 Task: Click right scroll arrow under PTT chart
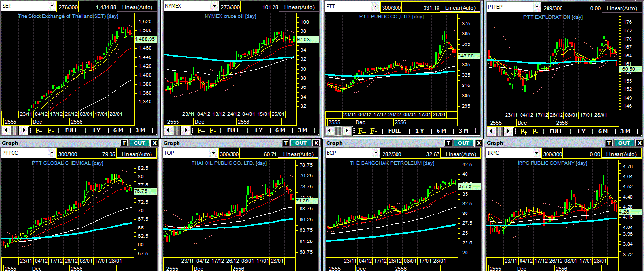pyautogui.click(x=346, y=131)
